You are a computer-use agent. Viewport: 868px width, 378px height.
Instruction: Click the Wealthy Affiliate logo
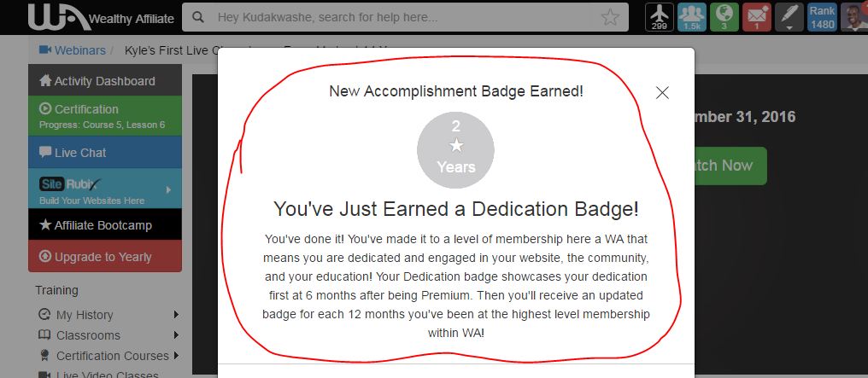[x=102, y=16]
